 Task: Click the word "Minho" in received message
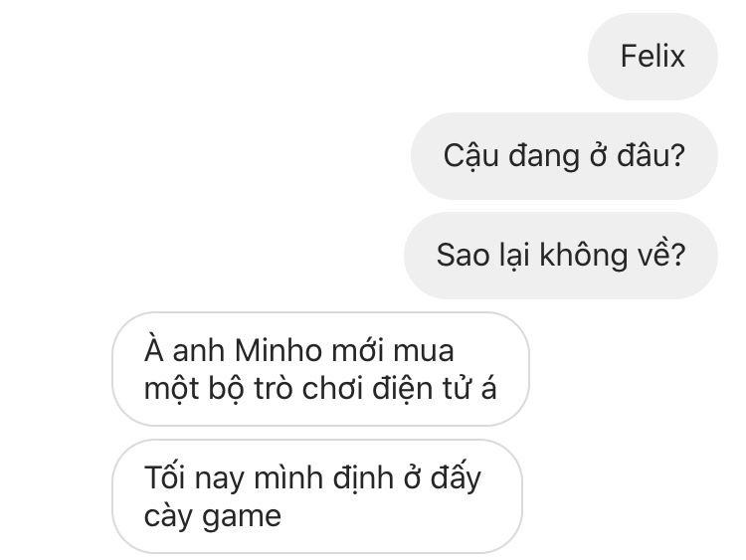point(279,351)
